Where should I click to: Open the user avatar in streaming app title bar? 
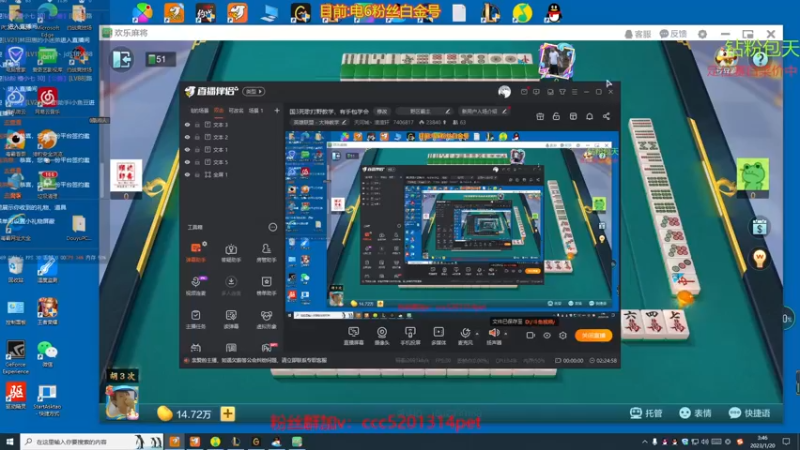(x=504, y=92)
